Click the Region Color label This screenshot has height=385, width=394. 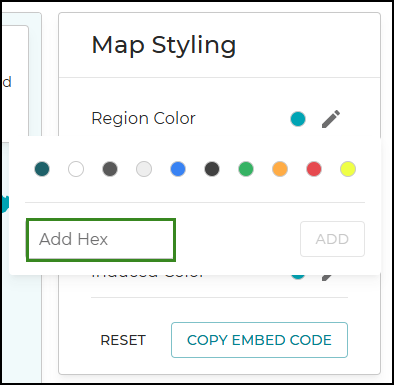[x=143, y=119]
